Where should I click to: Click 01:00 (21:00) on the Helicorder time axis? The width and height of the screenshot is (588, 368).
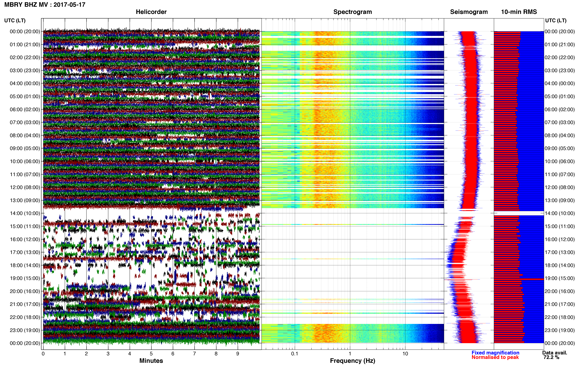tap(25, 45)
